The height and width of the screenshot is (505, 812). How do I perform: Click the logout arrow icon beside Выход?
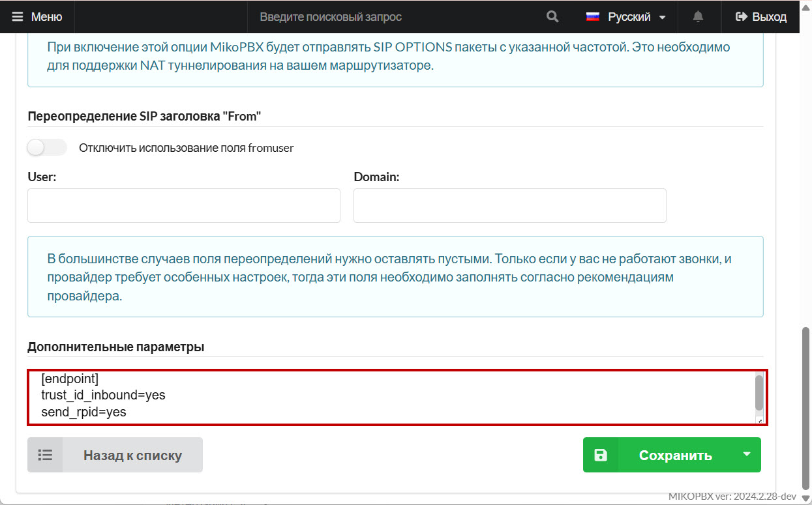coord(741,17)
